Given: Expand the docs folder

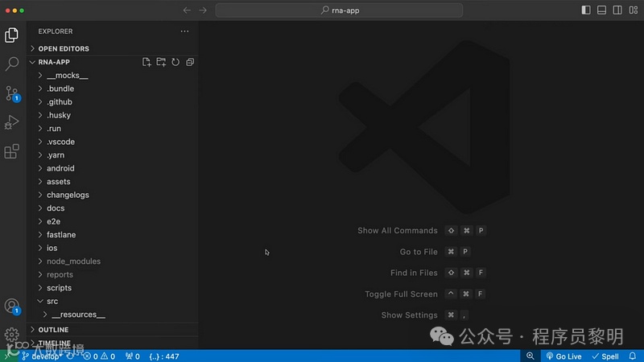Looking at the screenshot, I should (x=113, y=208).
